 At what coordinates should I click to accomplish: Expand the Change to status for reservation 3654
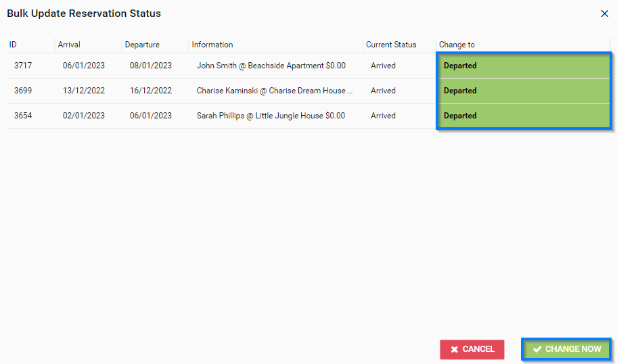point(524,116)
